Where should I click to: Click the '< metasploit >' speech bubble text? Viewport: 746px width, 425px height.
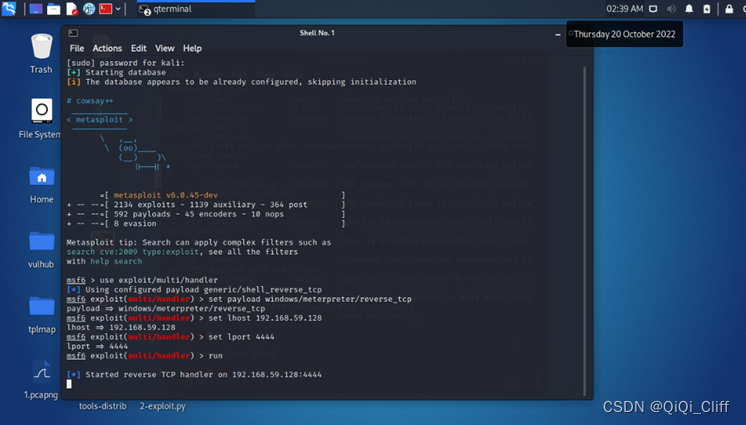[99, 119]
